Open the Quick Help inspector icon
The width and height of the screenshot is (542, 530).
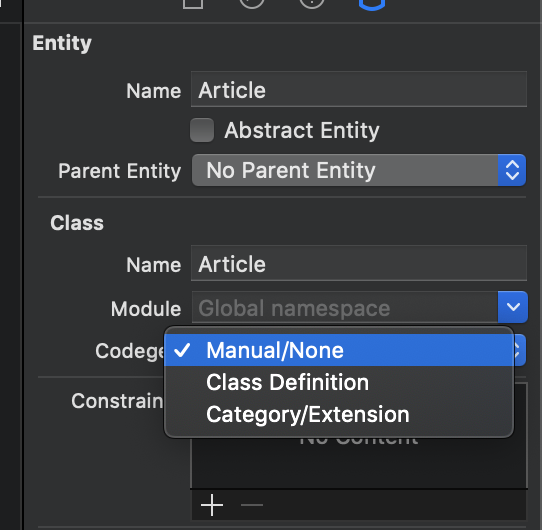click(312, 3)
